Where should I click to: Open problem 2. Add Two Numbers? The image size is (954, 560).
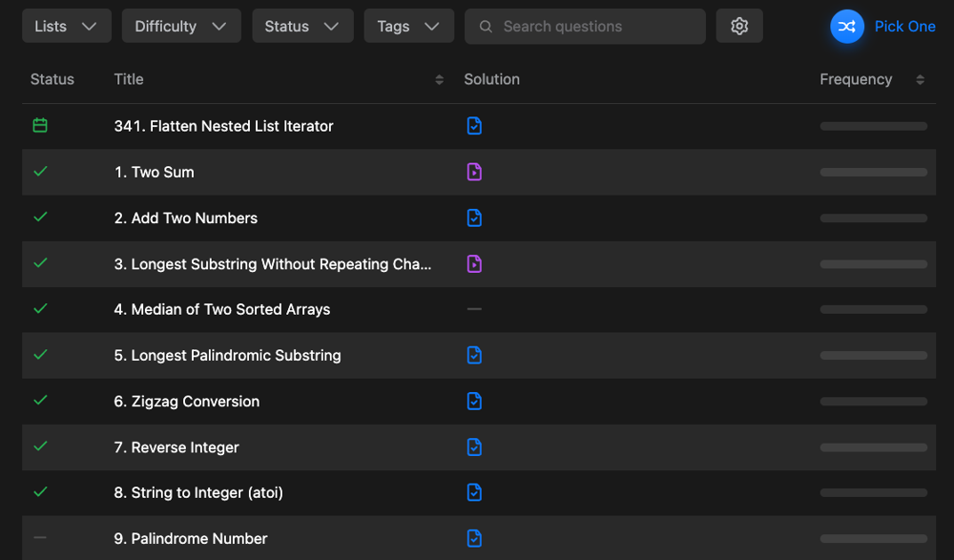point(186,218)
